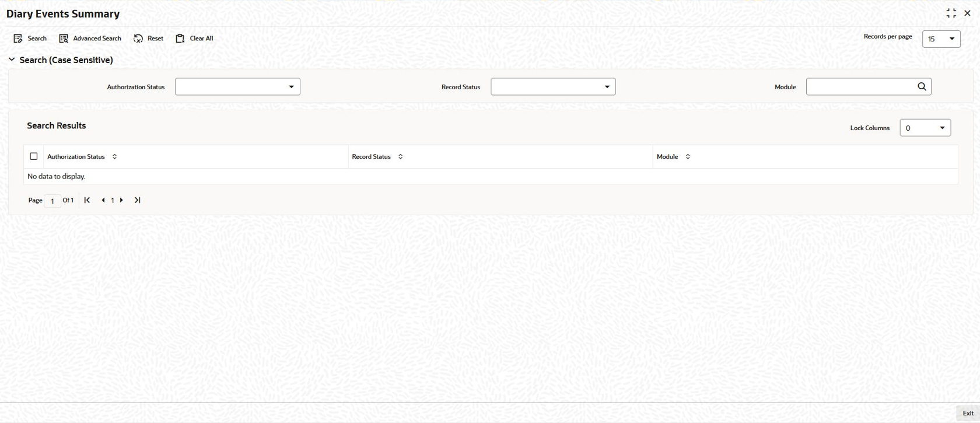Click the Record Status column header text

[371, 156]
